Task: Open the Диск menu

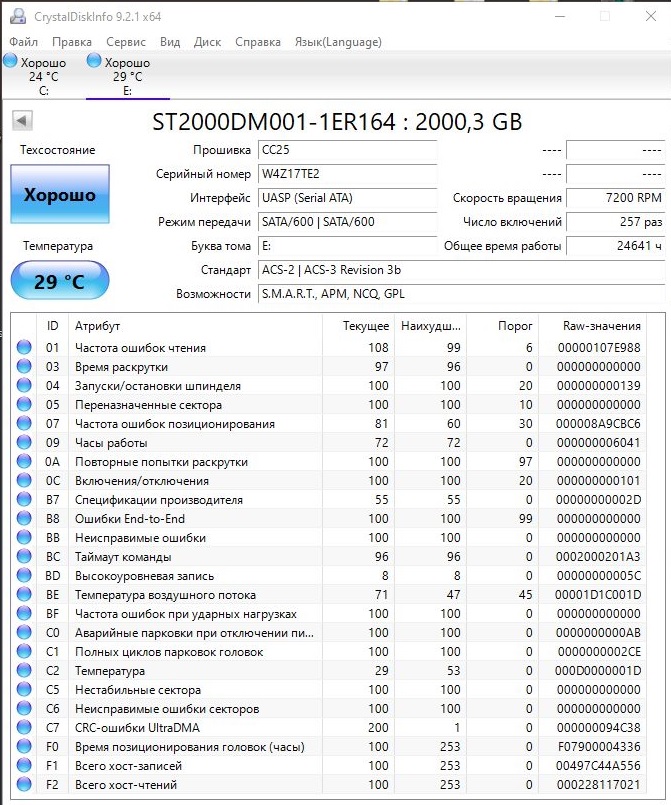Action: pyautogui.click(x=207, y=42)
